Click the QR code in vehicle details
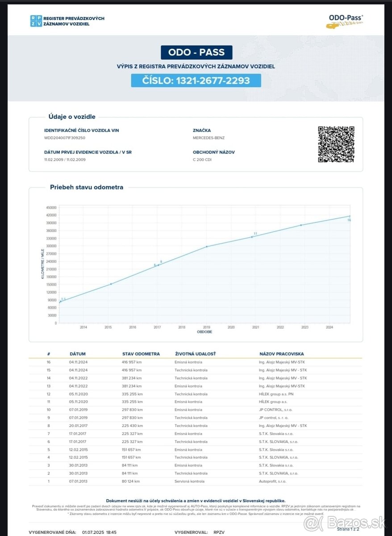This screenshot has width=392, height=536. pyautogui.click(x=336, y=144)
